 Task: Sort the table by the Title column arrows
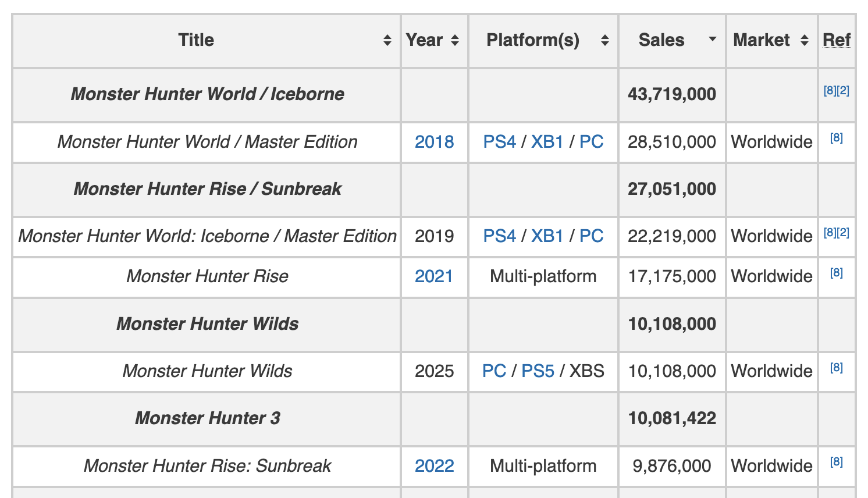pyautogui.click(x=387, y=40)
